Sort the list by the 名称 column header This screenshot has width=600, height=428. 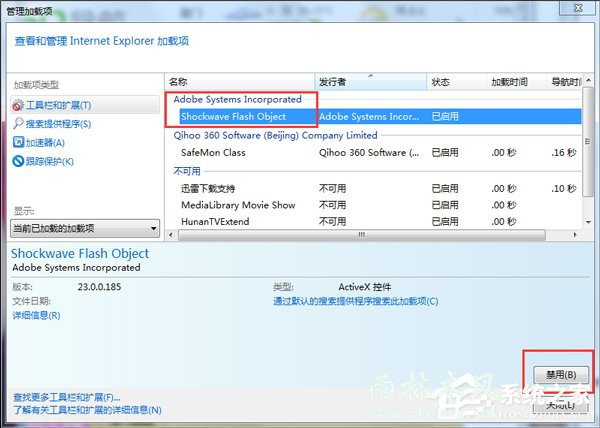(x=240, y=82)
